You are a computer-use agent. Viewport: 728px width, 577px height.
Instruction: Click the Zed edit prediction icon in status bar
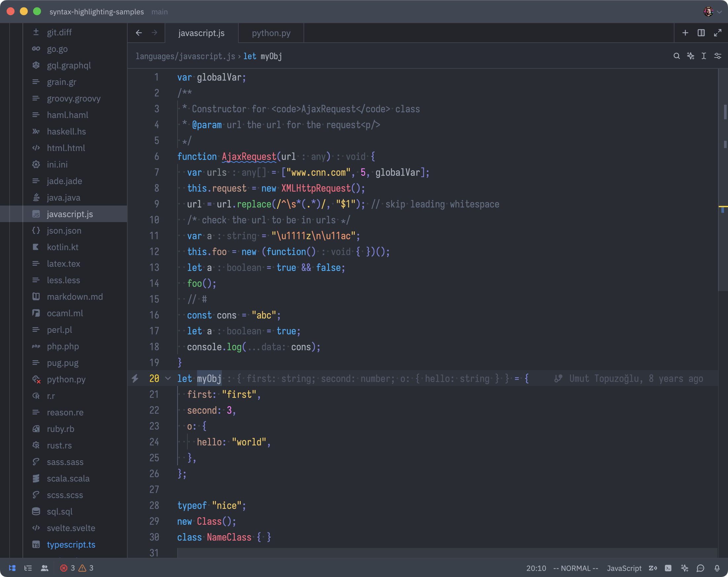[653, 568]
